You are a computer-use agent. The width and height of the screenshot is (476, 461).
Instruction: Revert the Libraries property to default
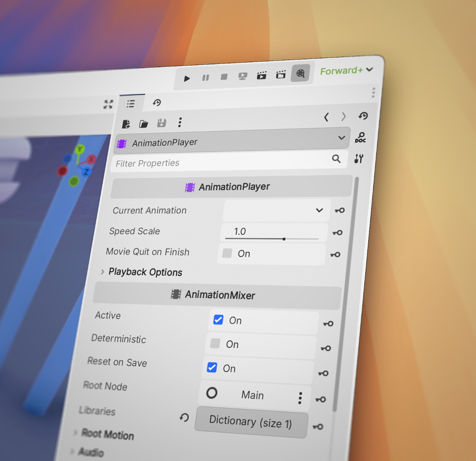184,417
